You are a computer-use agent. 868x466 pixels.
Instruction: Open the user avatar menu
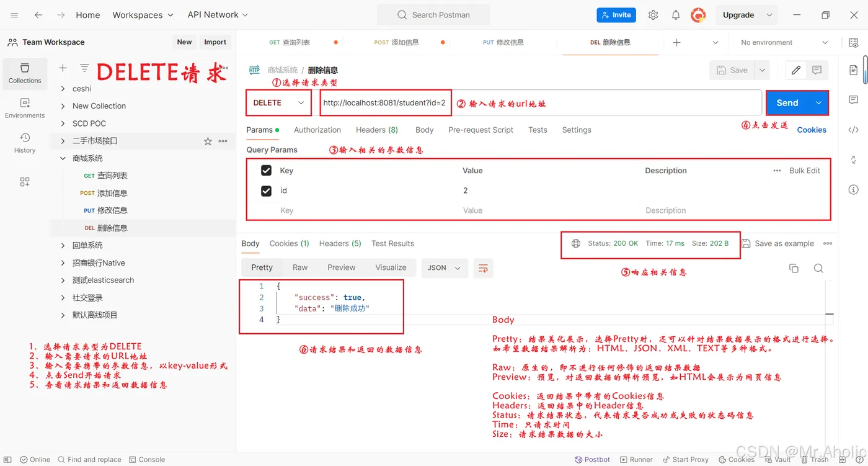(699, 15)
